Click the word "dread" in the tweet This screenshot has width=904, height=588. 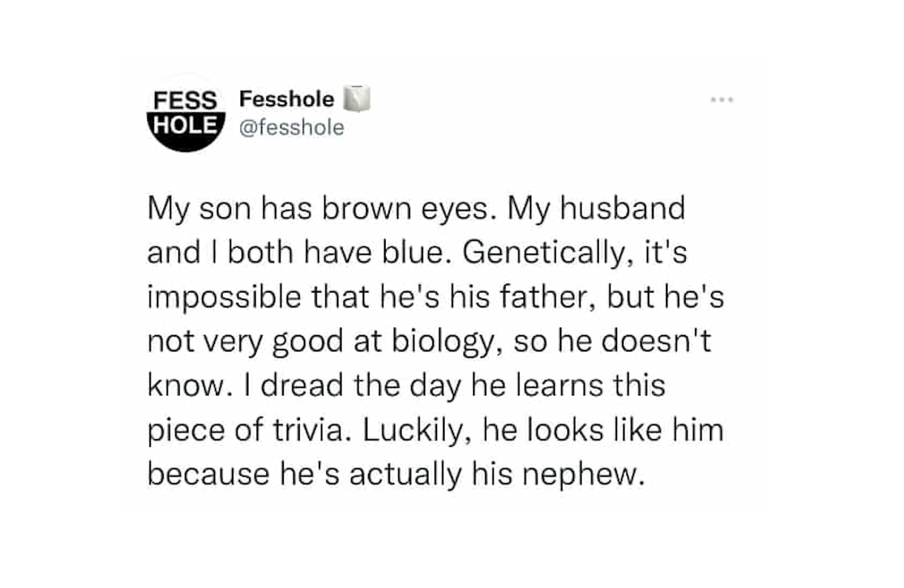click(301, 386)
